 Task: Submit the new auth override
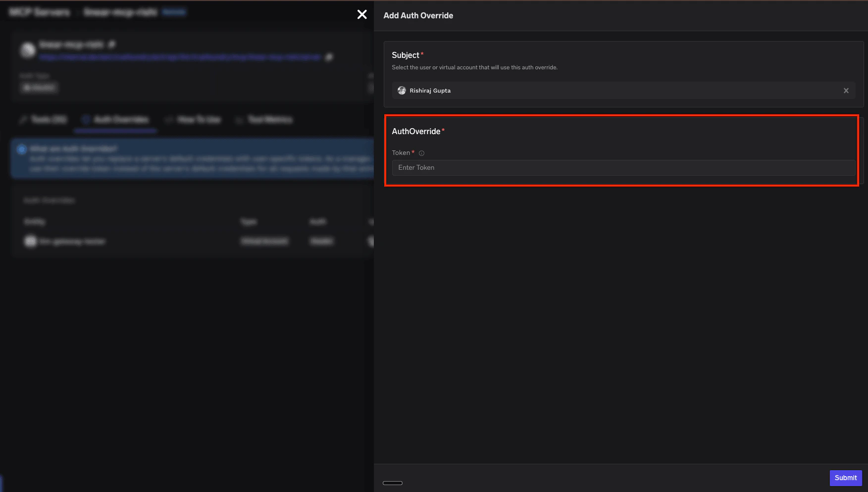tap(845, 478)
